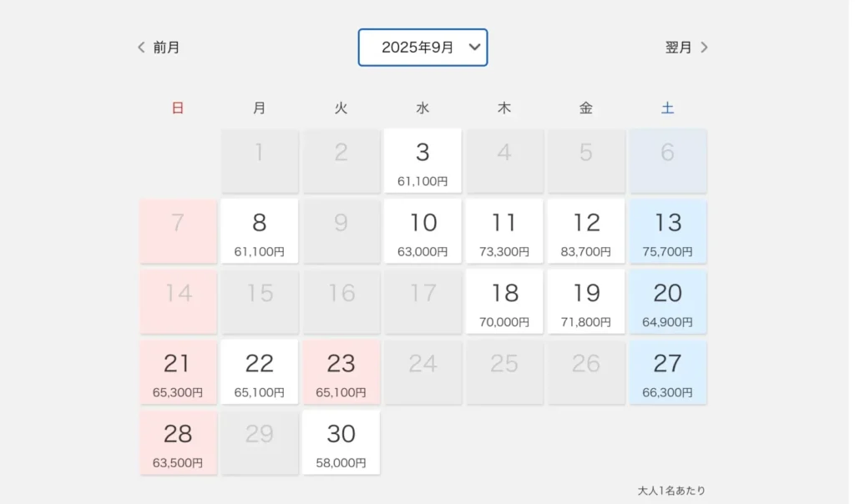
Task: Select September 8 priced 61,100円
Action: click(x=260, y=231)
